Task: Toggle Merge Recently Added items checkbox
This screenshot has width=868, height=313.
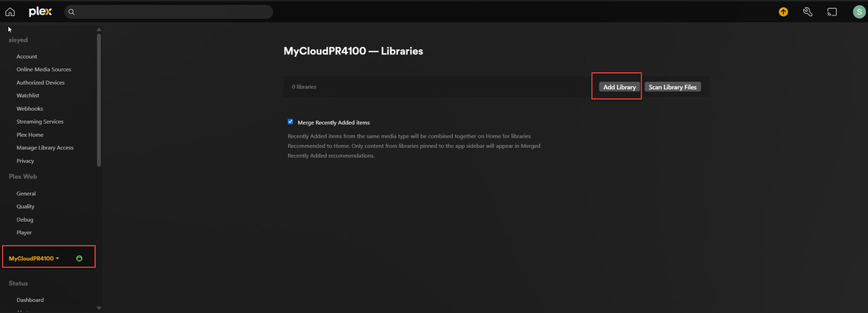Action: click(290, 122)
